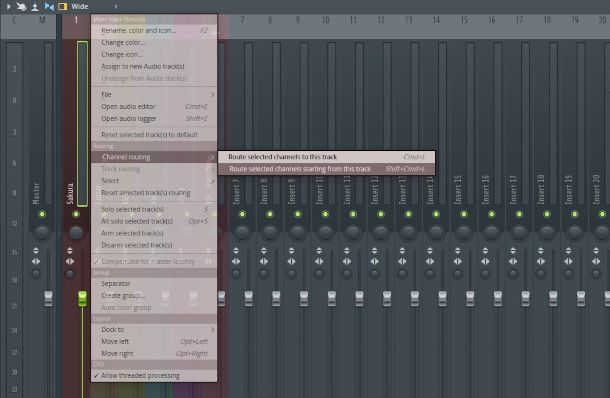Click stereo separation knob on Sakura track

tap(70, 274)
